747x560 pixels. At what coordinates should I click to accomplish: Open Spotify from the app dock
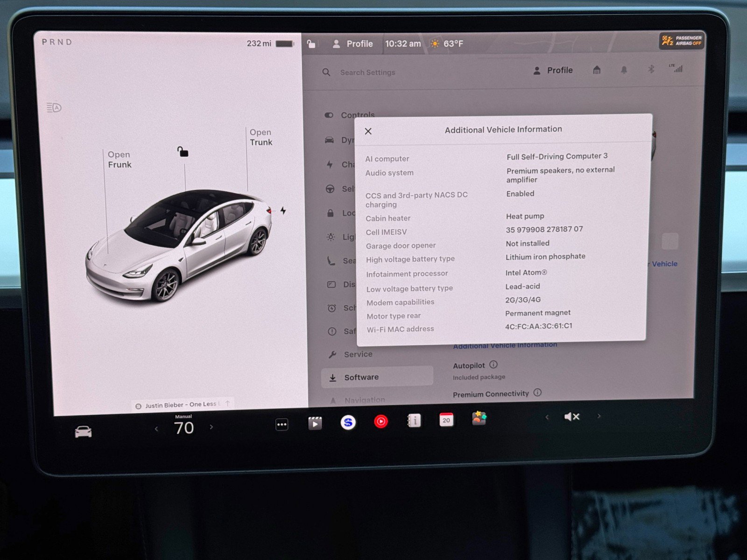click(348, 423)
